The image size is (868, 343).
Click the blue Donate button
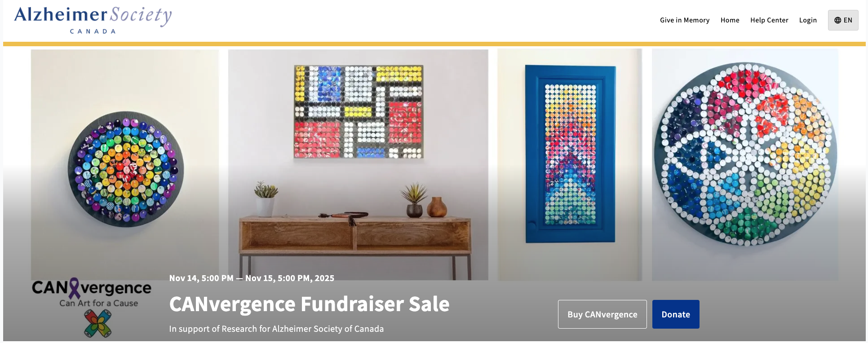[675, 314]
